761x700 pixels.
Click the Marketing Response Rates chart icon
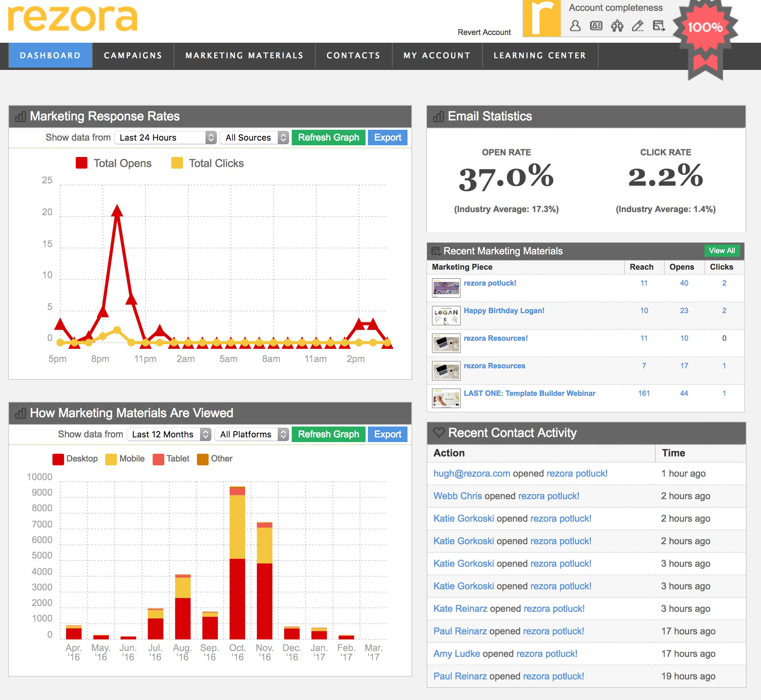pyautogui.click(x=20, y=116)
